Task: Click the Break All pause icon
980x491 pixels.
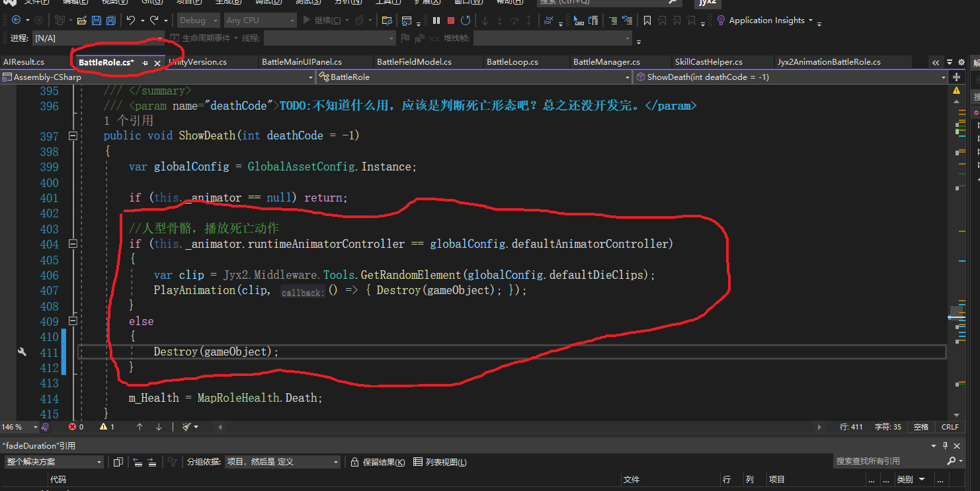Action: click(435, 20)
